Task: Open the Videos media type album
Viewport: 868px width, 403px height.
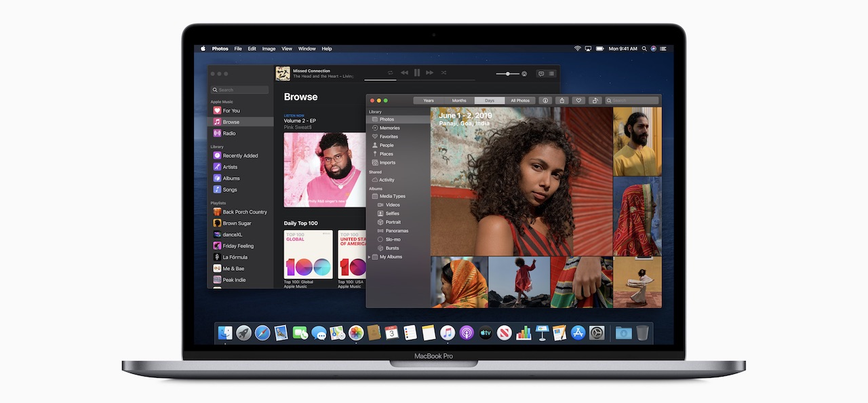Action: (398, 205)
